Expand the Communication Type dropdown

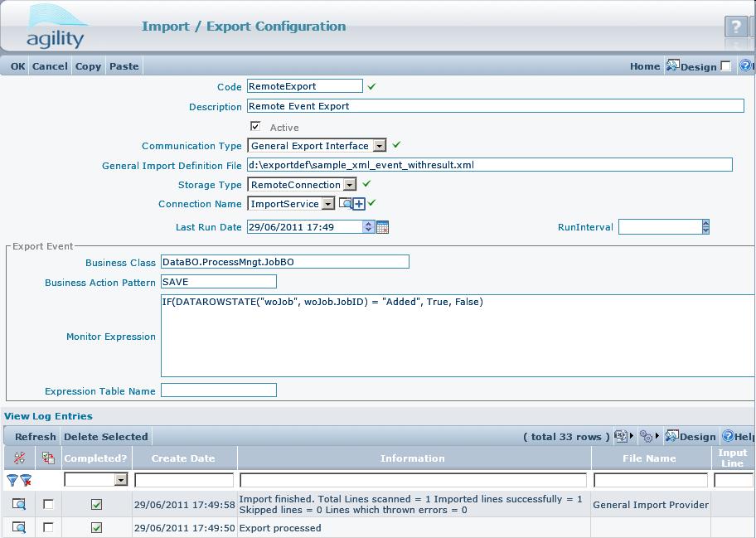pos(379,146)
